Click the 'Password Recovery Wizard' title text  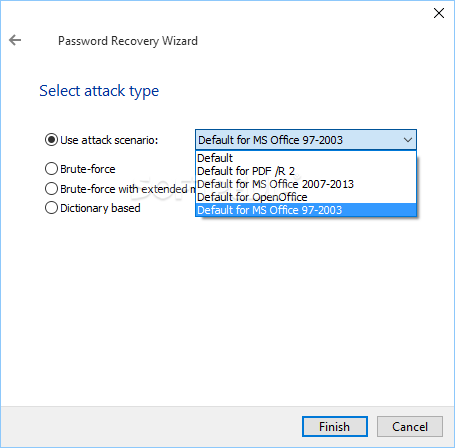[128, 41]
